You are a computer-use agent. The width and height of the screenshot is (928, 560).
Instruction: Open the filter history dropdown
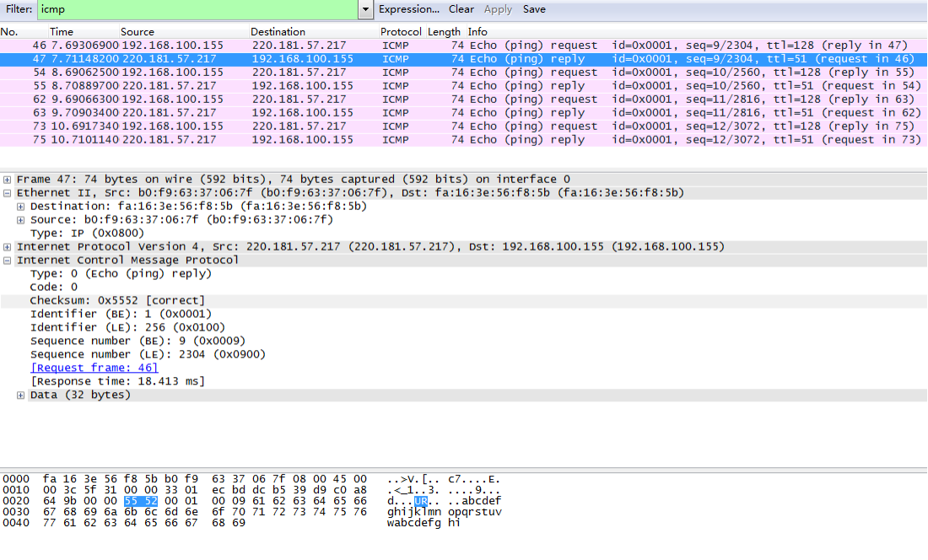[x=364, y=9]
